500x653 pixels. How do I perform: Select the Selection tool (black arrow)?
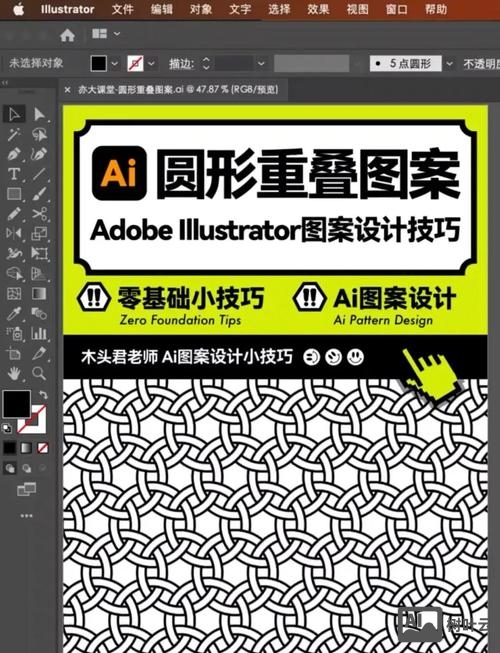[14, 114]
